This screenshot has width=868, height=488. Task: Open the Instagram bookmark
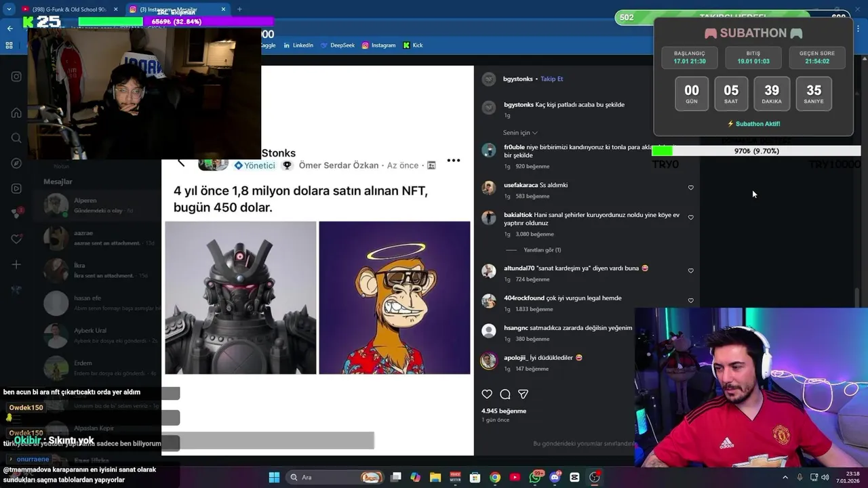(x=378, y=45)
